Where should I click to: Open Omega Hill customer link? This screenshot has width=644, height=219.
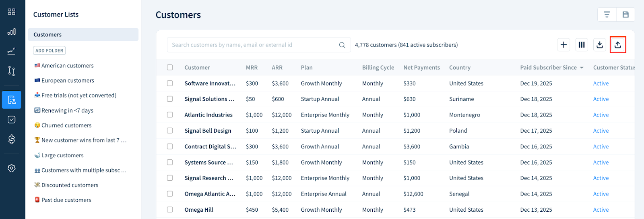[x=199, y=210]
